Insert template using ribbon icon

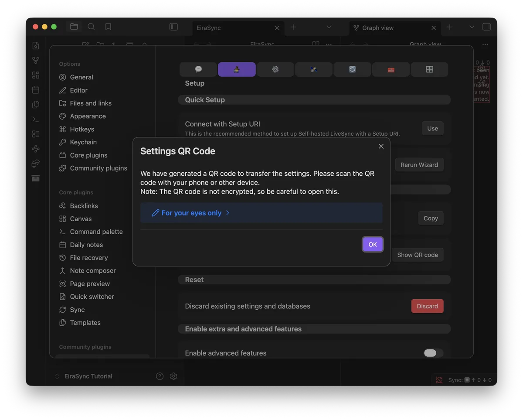click(x=36, y=104)
